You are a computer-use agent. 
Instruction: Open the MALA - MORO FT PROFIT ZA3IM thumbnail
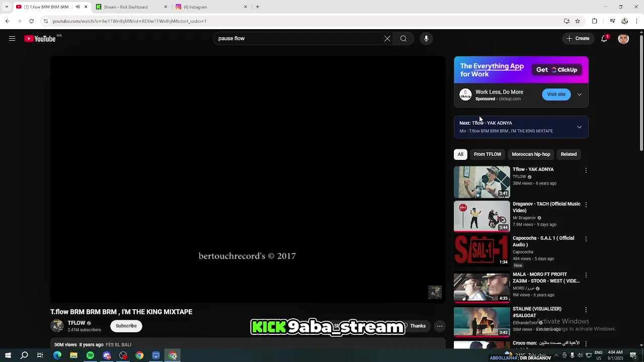[x=482, y=287]
